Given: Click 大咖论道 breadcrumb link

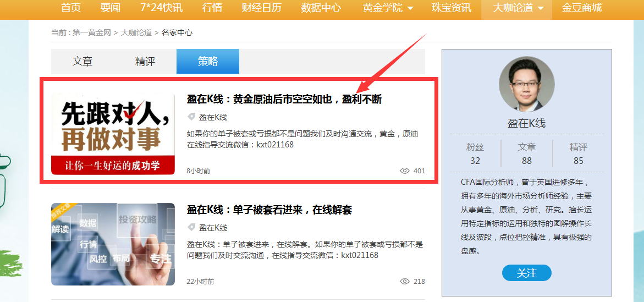Looking at the screenshot, I should tap(136, 32).
